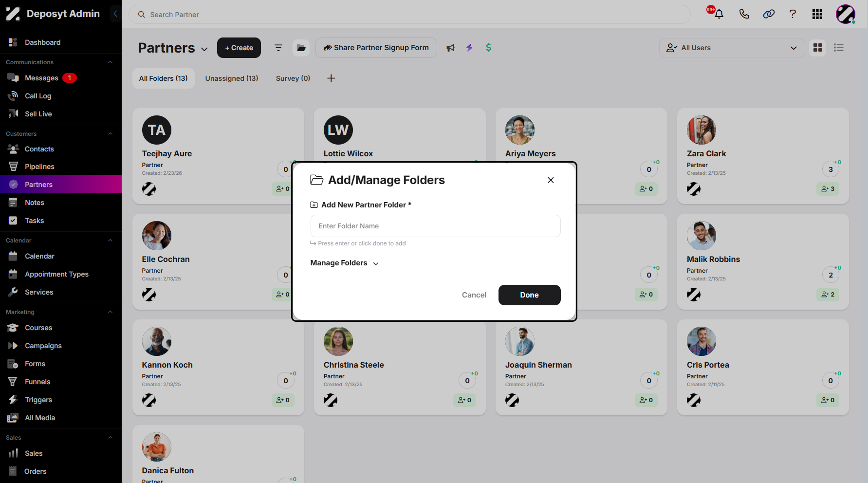Image resolution: width=868 pixels, height=483 pixels.
Task: Open the All Users dropdown
Action: (732, 48)
